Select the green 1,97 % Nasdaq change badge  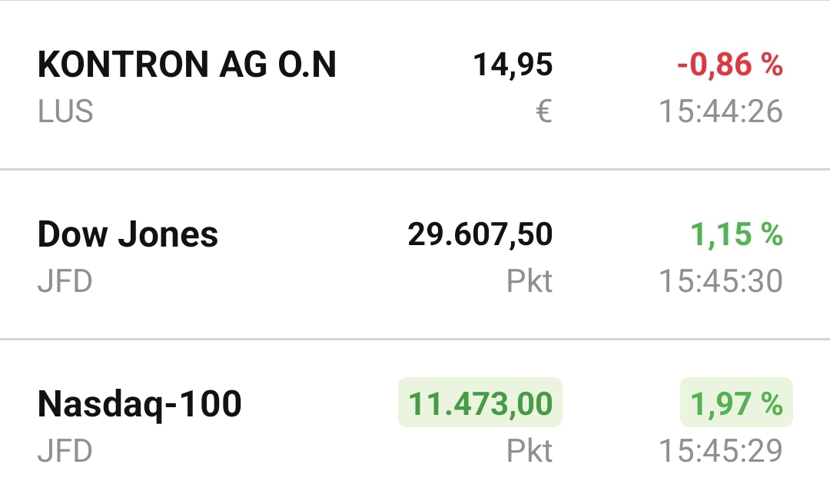click(736, 403)
